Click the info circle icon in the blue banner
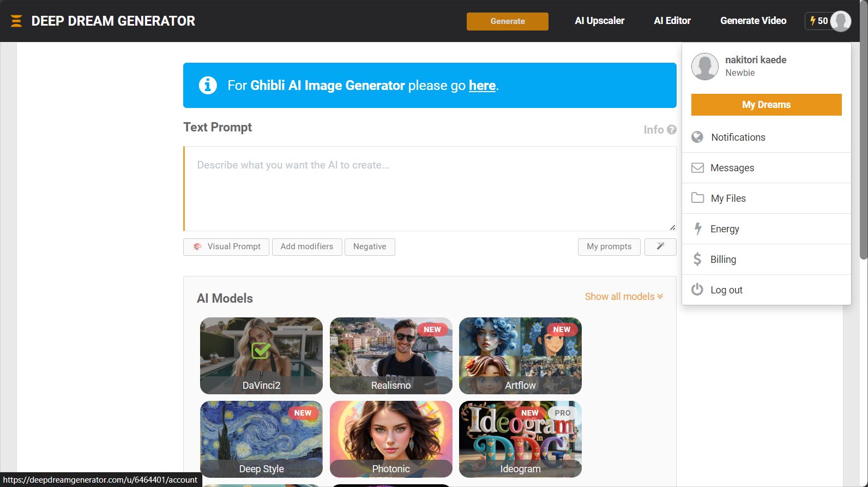This screenshot has height=487, width=868. pos(208,85)
